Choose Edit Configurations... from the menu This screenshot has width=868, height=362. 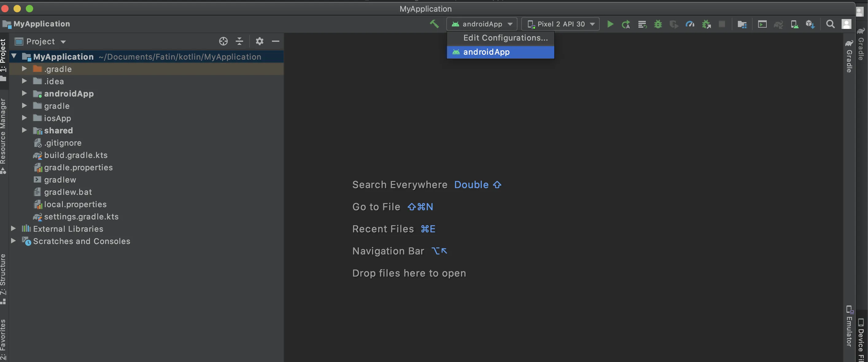pos(505,38)
